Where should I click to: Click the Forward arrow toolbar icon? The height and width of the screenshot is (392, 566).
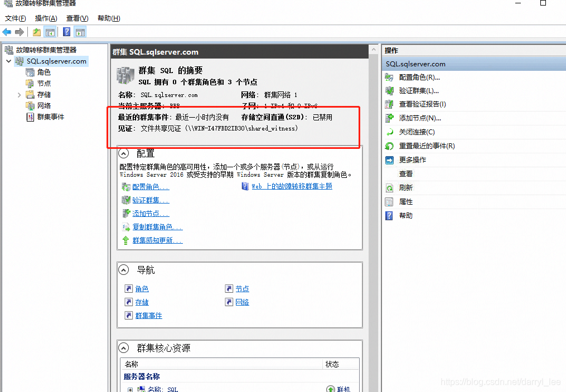(x=20, y=32)
